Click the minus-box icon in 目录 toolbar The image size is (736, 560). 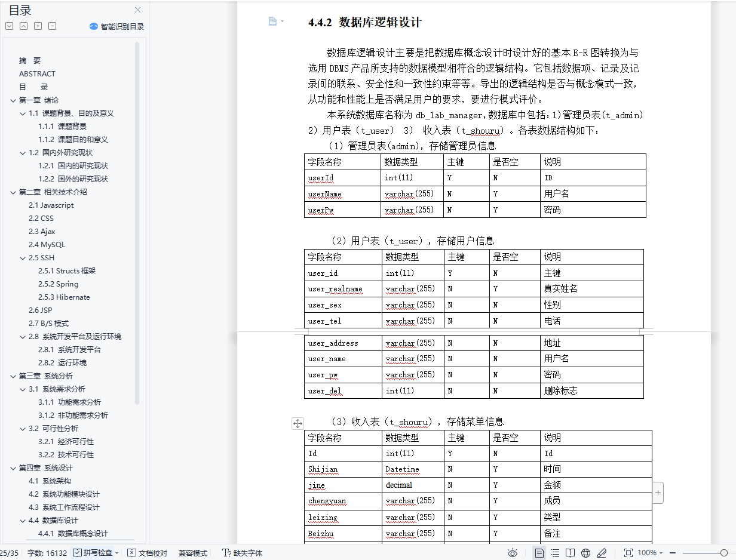click(x=52, y=26)
